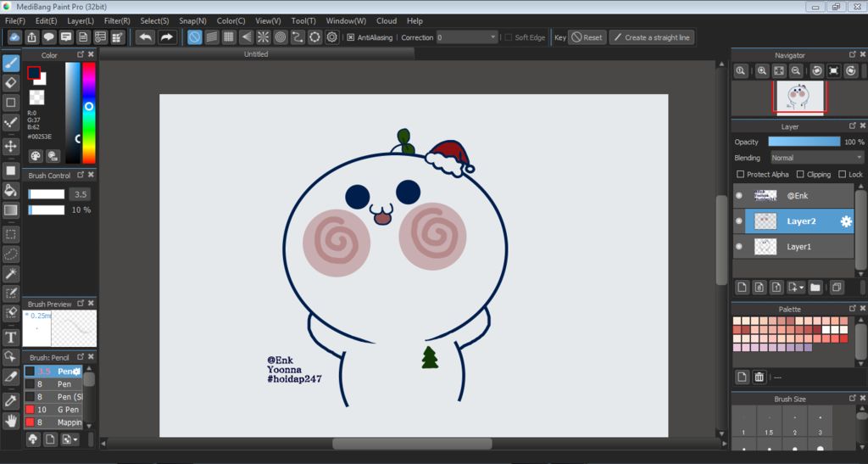Open the Snap menu
868x464 pixels.
pyautogui.click(x=192, y=21)
